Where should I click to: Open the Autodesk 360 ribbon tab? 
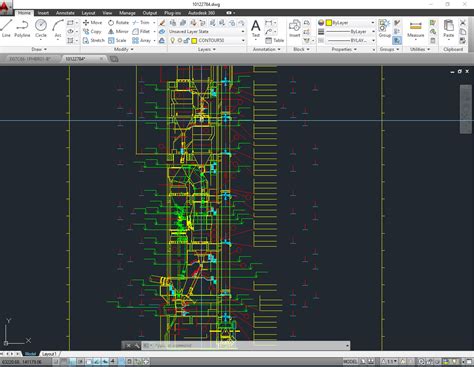pos(201,13)
